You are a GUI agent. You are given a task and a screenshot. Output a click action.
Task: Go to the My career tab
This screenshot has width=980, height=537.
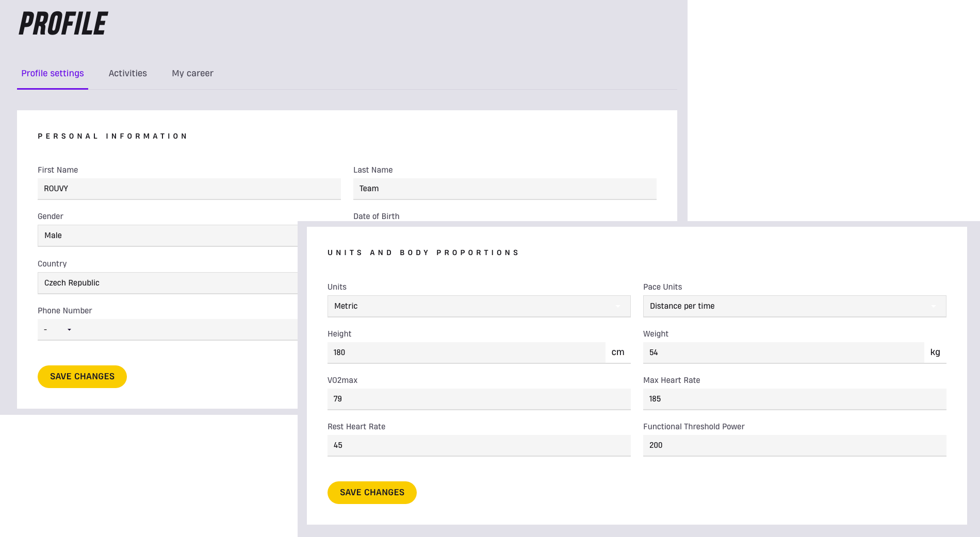tap(192, 73)
